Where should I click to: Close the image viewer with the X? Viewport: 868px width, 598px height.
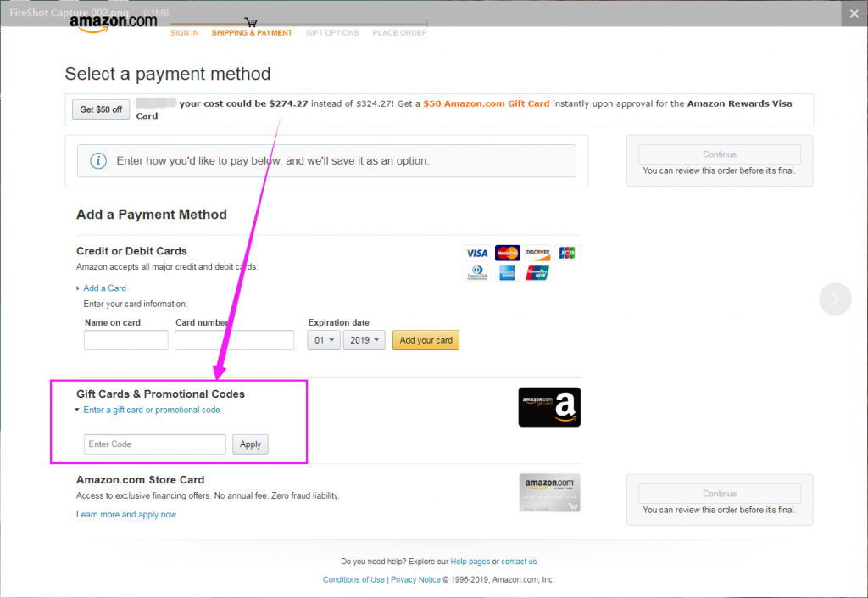tap(854, 14)
